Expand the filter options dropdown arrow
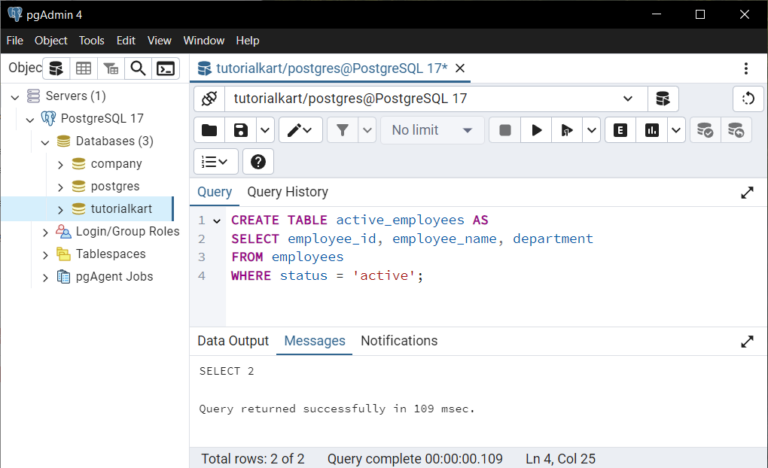768x468 pixels. pos(367,130)
